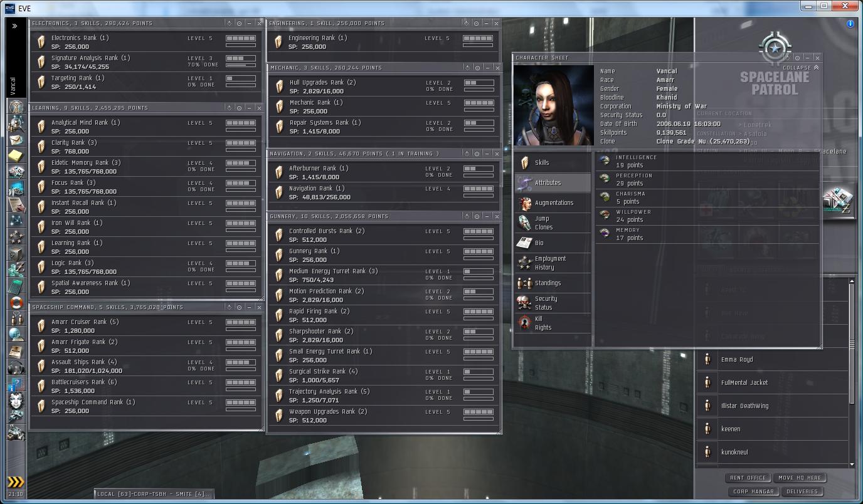View the Standings tab
This screenshot has width=863, height=504.
[553, 283]
